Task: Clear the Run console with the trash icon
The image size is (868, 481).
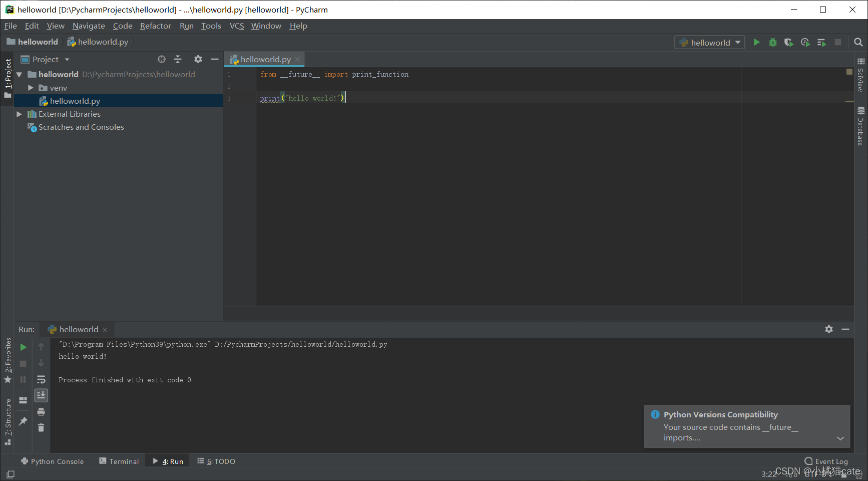Action: pos(41,427)
